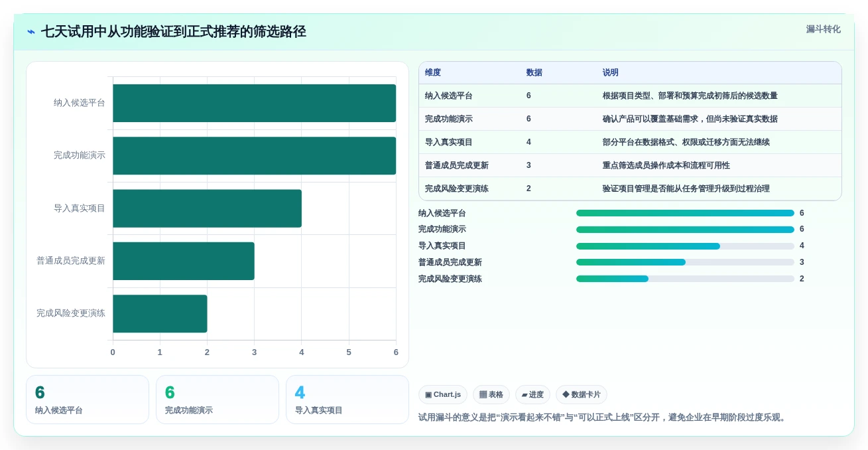Click the 普通成员完成更新 progress bar
868x450 pixels.
pos(685,262)
